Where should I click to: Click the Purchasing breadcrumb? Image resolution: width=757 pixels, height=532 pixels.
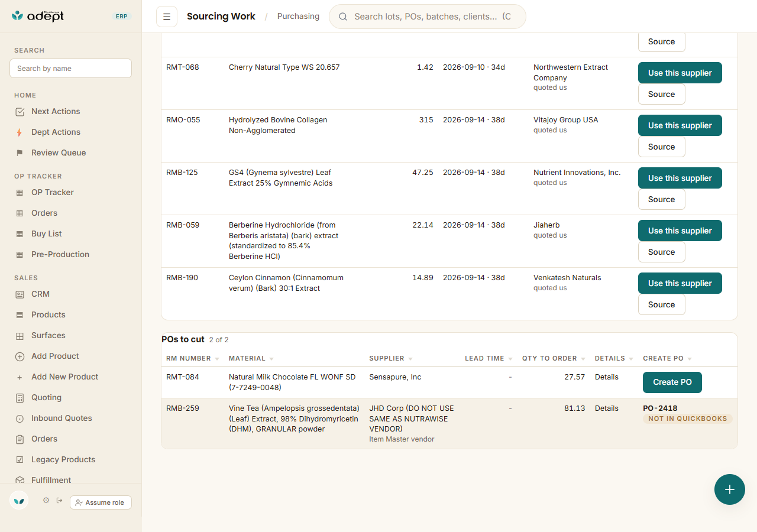tap(298, 17)
